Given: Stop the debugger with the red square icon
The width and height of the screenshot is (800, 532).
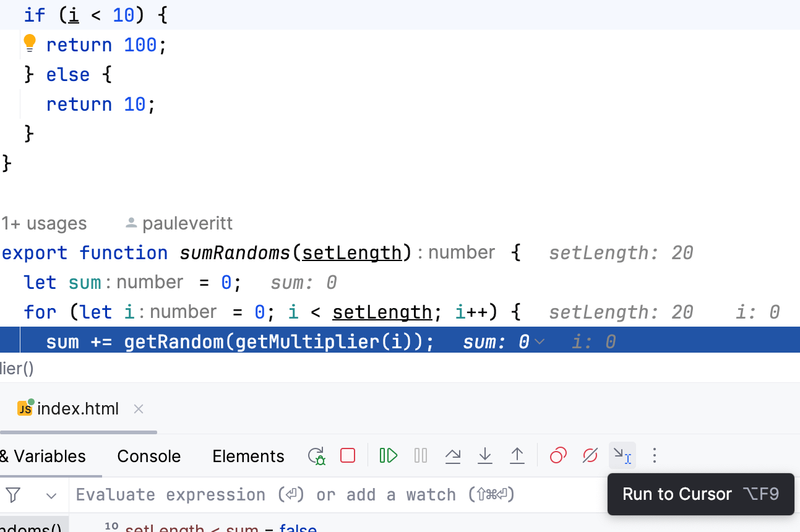Looking at the screenshot, I should tap(347, 455).
